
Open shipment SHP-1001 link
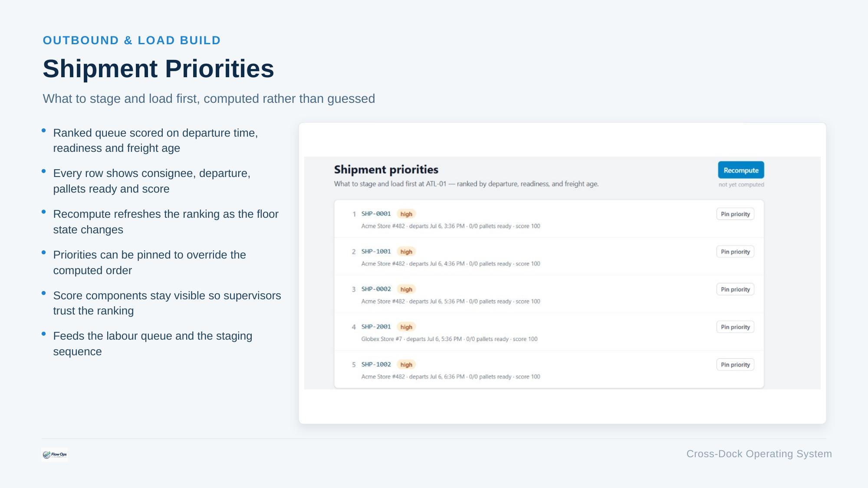[x=376, y=252]
